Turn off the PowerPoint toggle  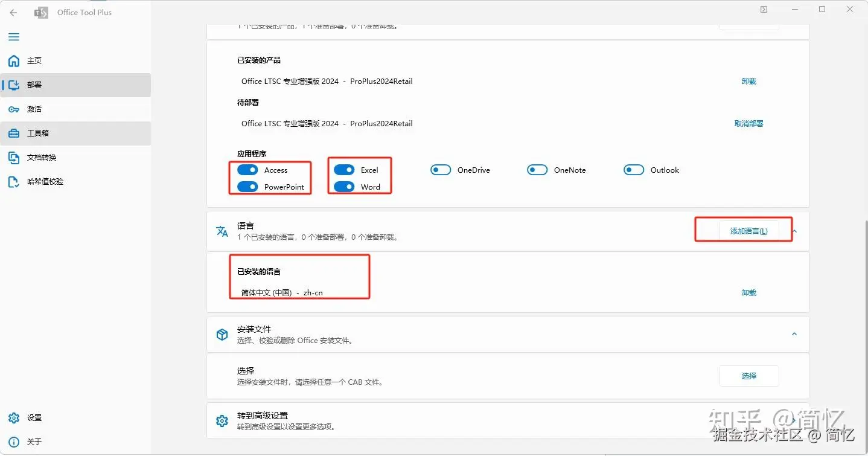pos(247,187)
